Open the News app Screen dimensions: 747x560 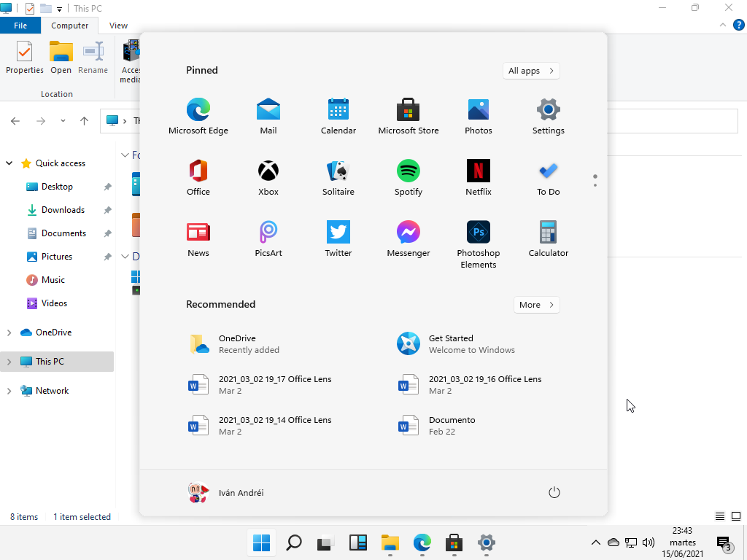[x=198, y=239]
